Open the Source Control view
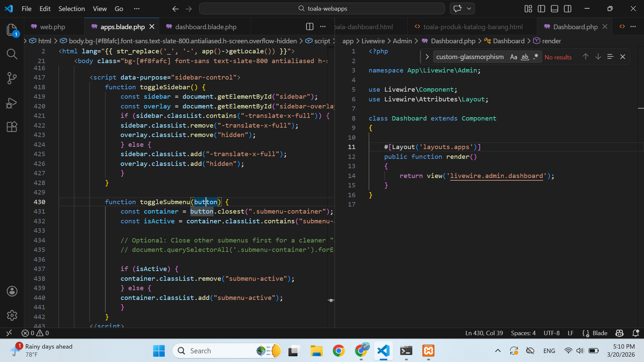Screen dimensions: 644x362 pos(12,78)
